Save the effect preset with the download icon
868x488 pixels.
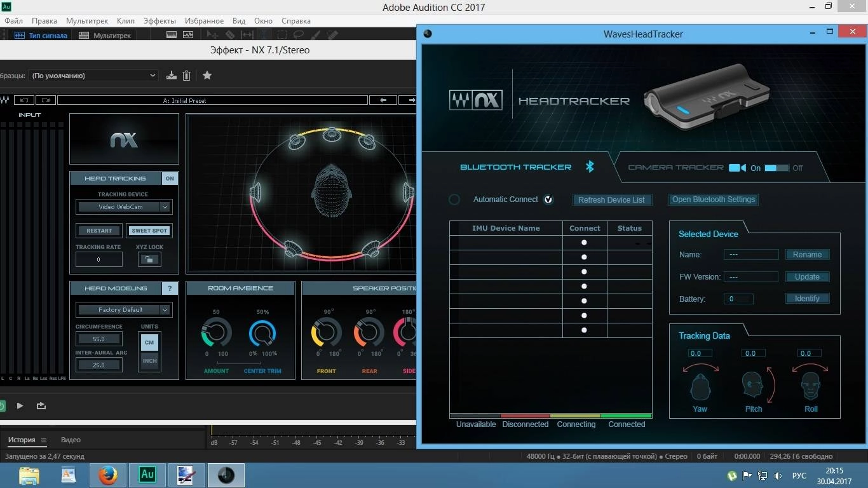pos(171,76)
